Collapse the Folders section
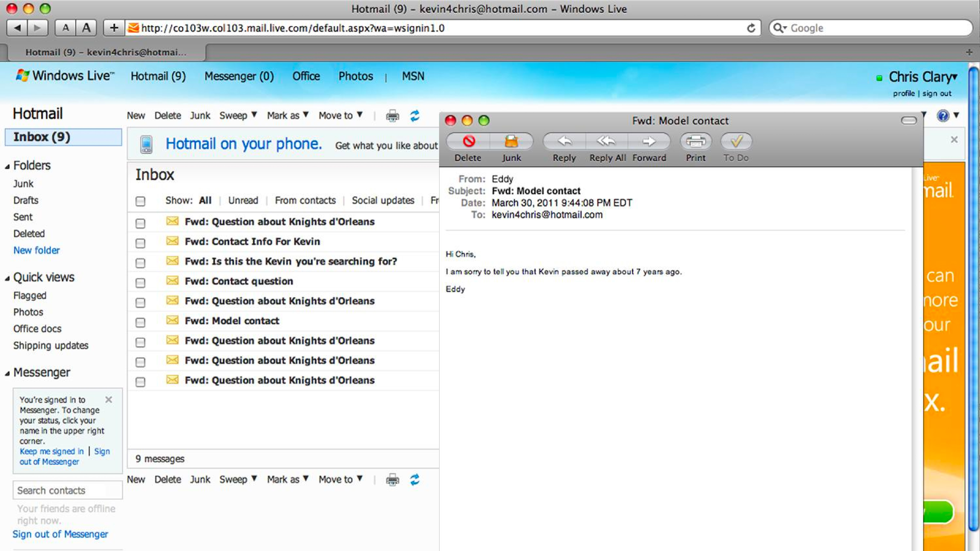Viewport: 980px width, 551px height. click(x=7, y=166)
